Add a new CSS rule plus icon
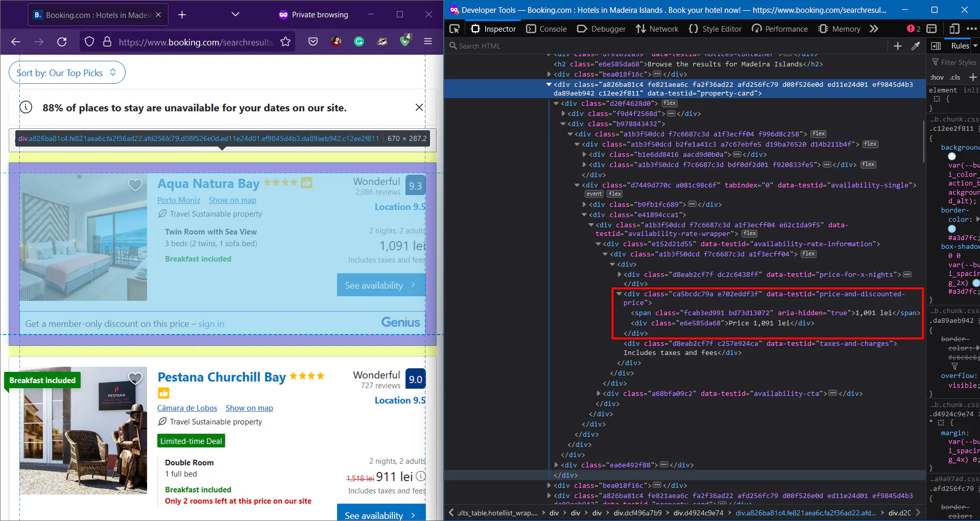Screen dimensions: 980x521 pos(973,77)
